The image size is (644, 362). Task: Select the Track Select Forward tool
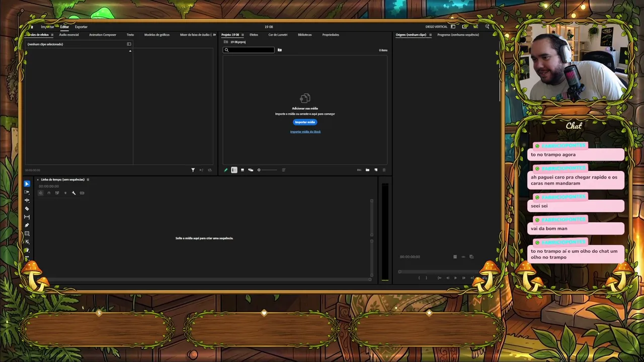(27, 192)
